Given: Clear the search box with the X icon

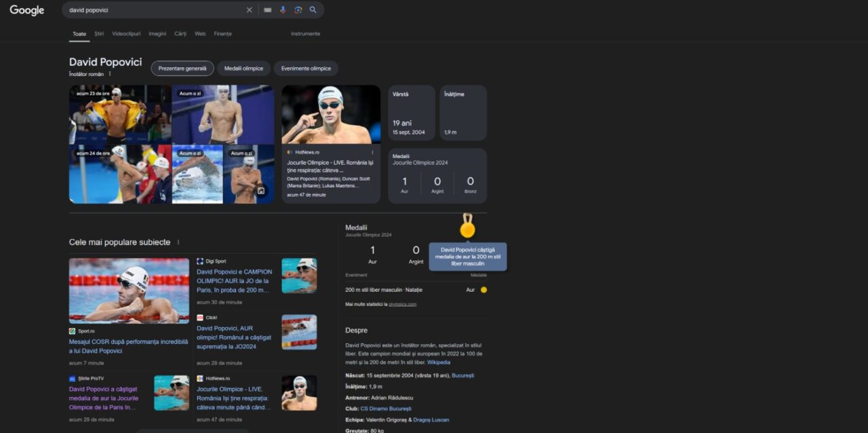Looking at the screenshot, I should tap(249, 10).
